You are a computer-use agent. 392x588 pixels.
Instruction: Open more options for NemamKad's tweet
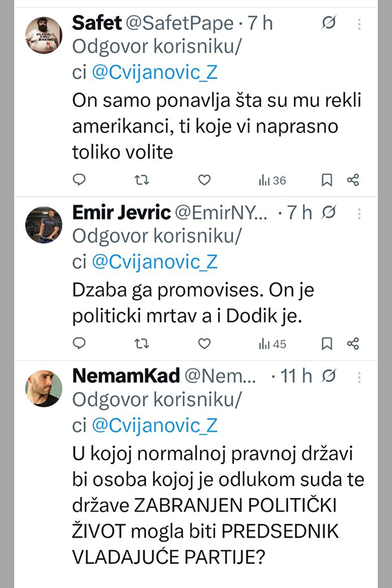tap(359, 376)
